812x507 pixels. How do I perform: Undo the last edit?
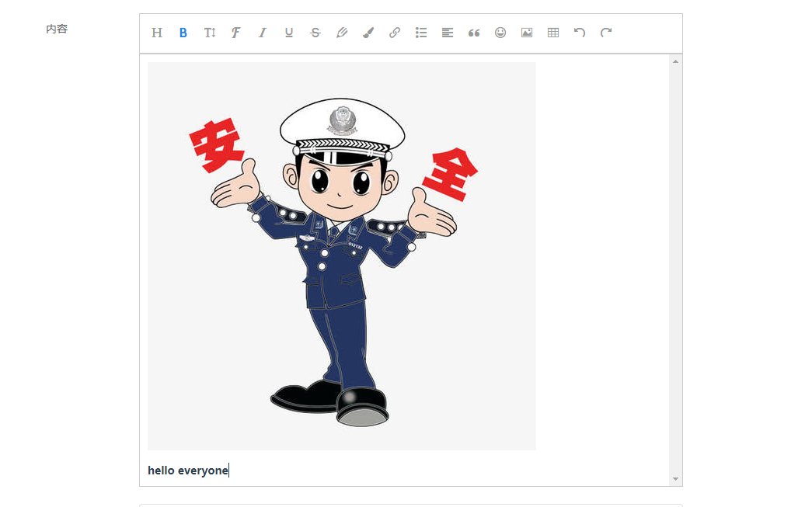coord(580,33)
